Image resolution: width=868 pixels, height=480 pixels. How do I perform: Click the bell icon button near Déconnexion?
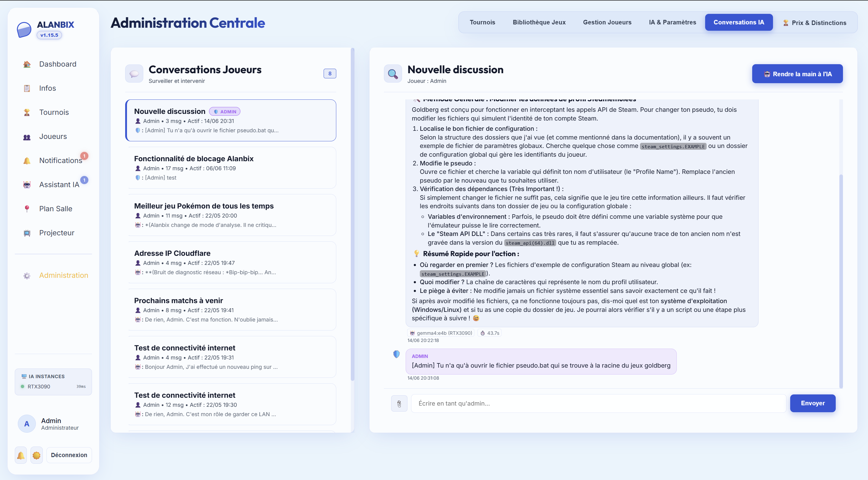[21, 455]
